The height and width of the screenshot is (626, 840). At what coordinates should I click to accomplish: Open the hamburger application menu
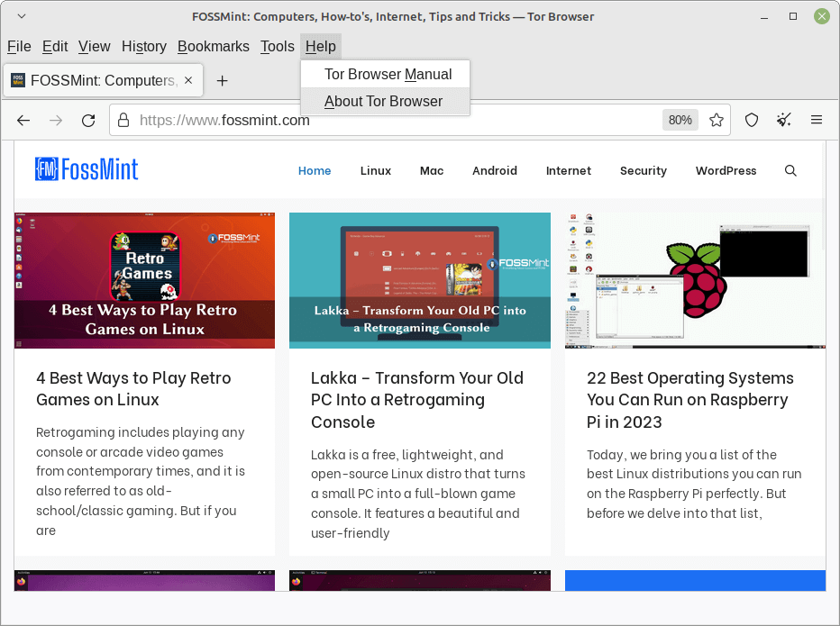(x=817, y=120)
